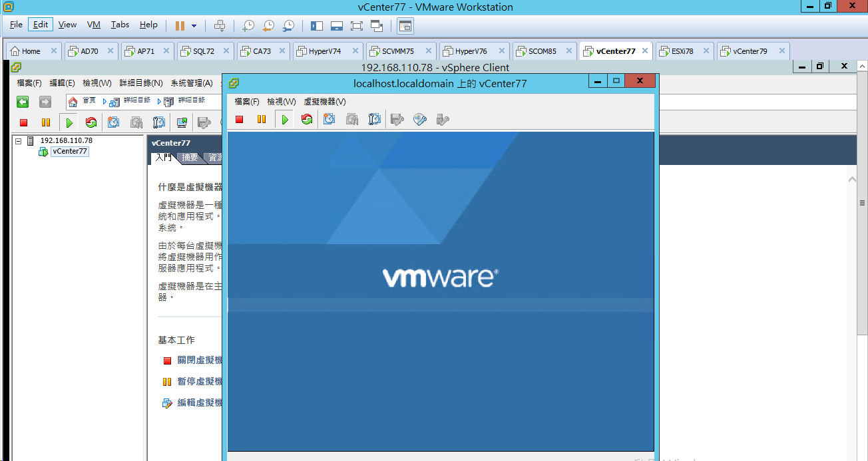Open Workstation Edit menu
The width and height of the screenshot is (868, 461).
pyautogui.click(x=41, y=25)
